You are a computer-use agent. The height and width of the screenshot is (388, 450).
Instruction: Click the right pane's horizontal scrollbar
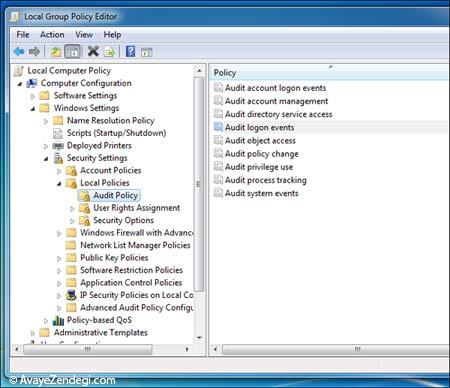point(335,350)
